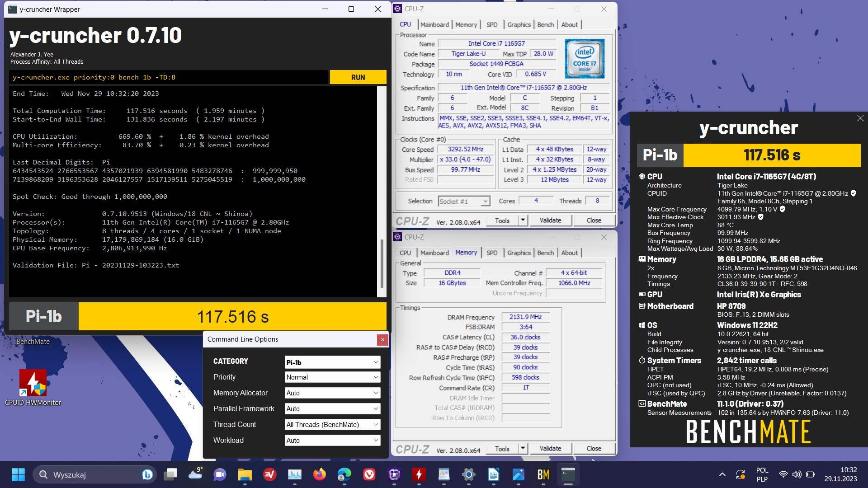Click Validate in top CPU-Z window
Screen dimensions: 868x488
550,221
